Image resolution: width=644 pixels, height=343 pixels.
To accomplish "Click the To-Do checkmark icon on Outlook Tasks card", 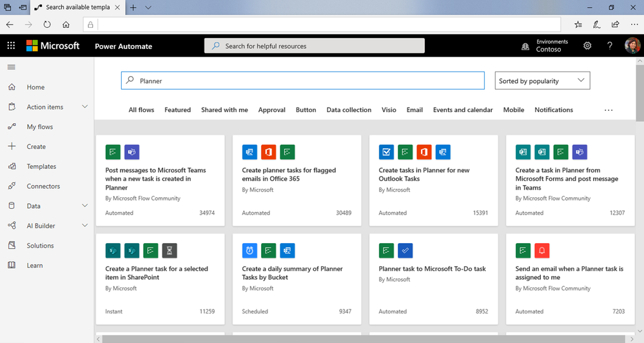I will 386,152.
